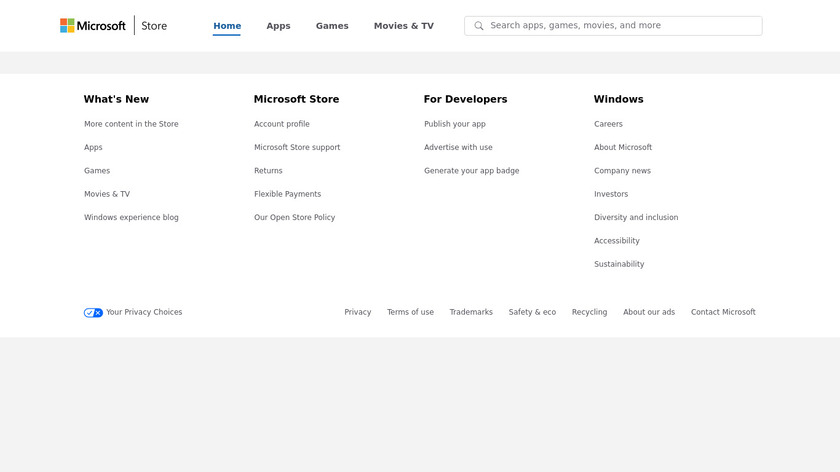Open Movies & TV link under What's New
This screenshot has height=472, width=840.
107,194
